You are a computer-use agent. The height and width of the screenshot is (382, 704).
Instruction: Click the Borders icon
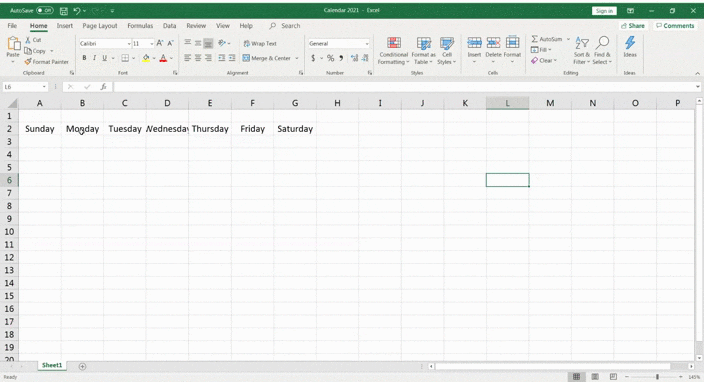click(x=125, y=58)
